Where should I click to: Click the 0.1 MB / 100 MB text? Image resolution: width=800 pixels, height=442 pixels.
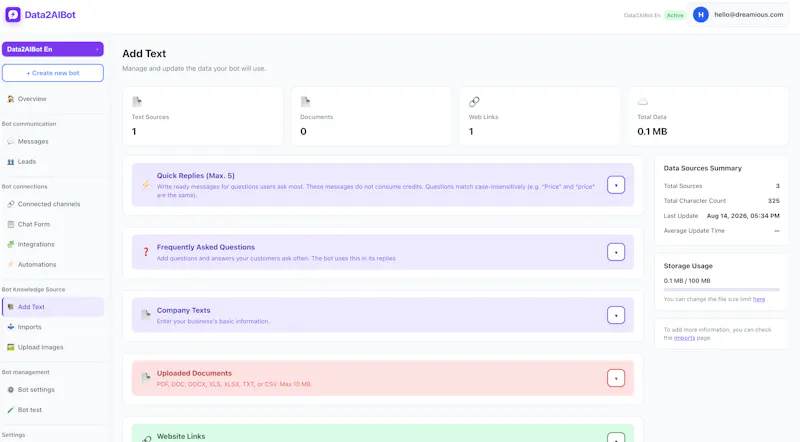click(x=687, y=281)
